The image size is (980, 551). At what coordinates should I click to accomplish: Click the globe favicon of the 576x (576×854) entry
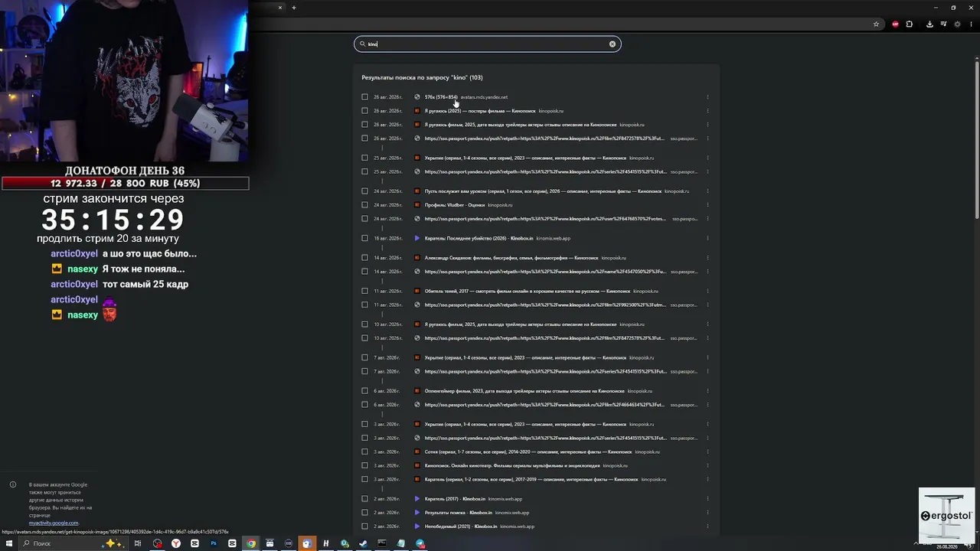(x=417, y=97)
